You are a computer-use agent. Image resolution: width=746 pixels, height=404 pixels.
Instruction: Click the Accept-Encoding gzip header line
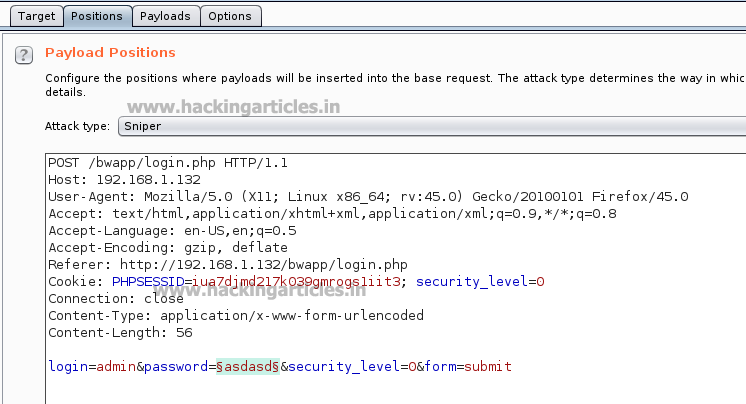(x=168, y=247)
